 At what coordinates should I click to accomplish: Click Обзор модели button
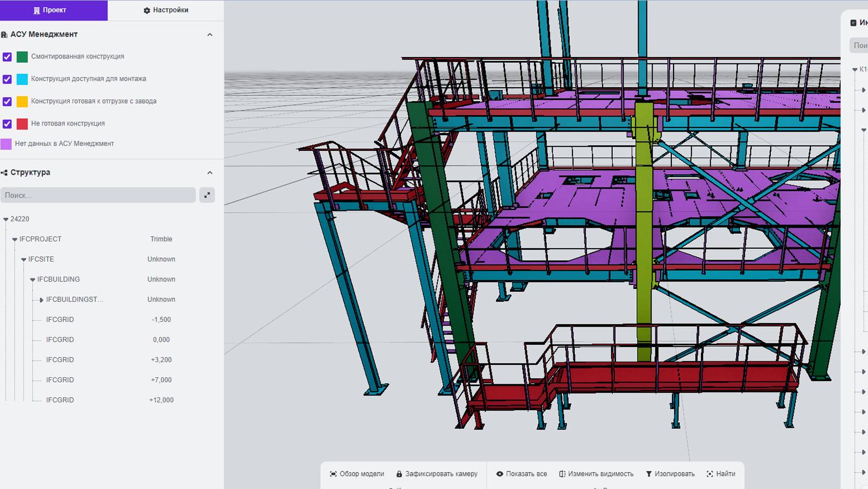pos(357,474)
